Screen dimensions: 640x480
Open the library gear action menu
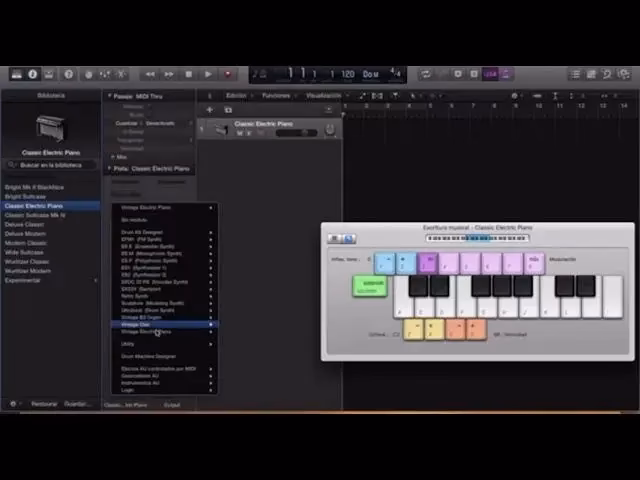[x=13, y=404]
